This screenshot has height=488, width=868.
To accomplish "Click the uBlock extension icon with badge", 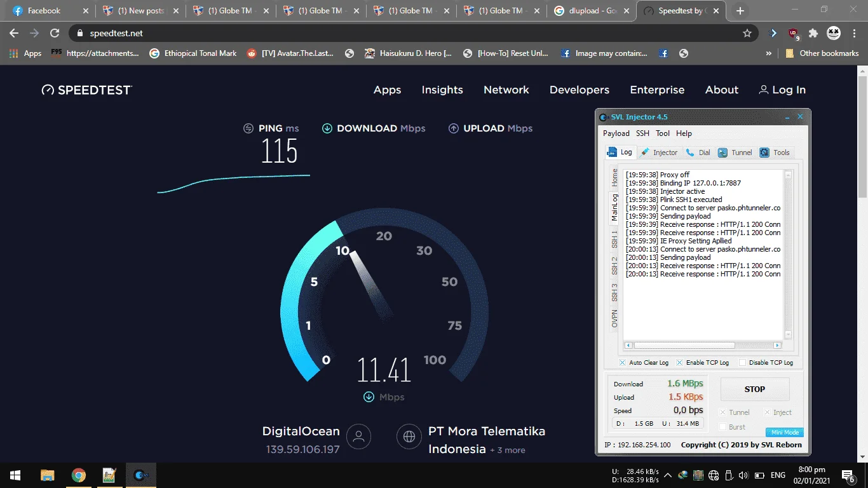I will [793, 33].
